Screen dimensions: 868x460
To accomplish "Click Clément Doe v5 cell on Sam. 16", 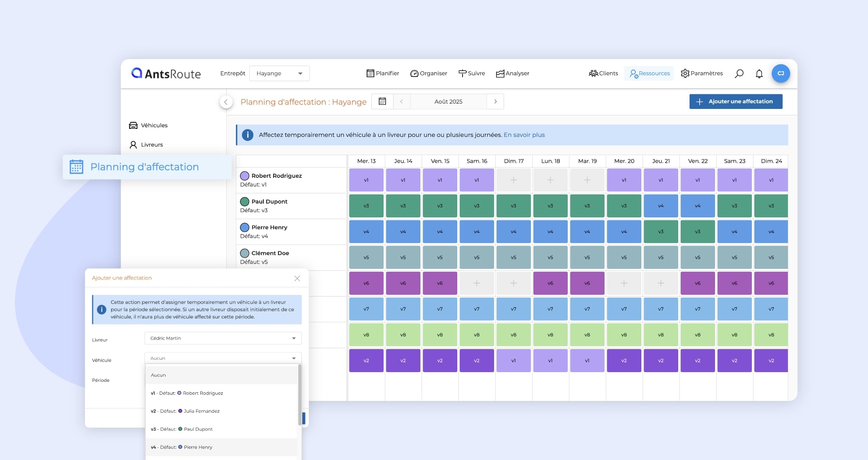I will (477, 257).
